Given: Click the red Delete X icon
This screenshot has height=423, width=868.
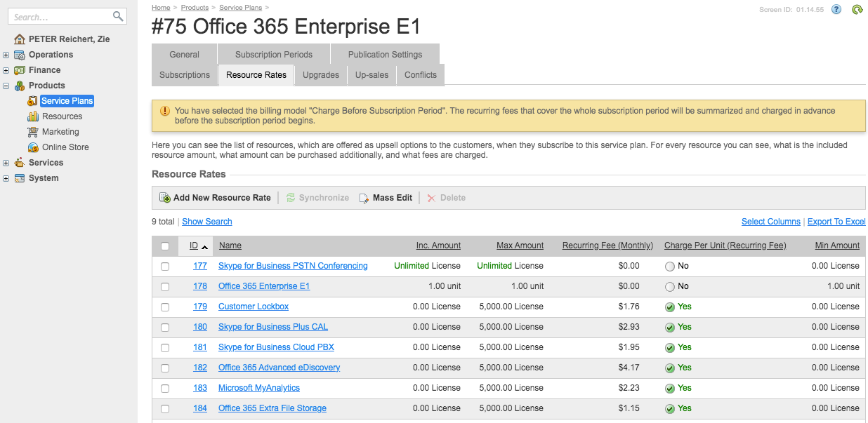Looking at the screenshot, I should click(431, 198).
